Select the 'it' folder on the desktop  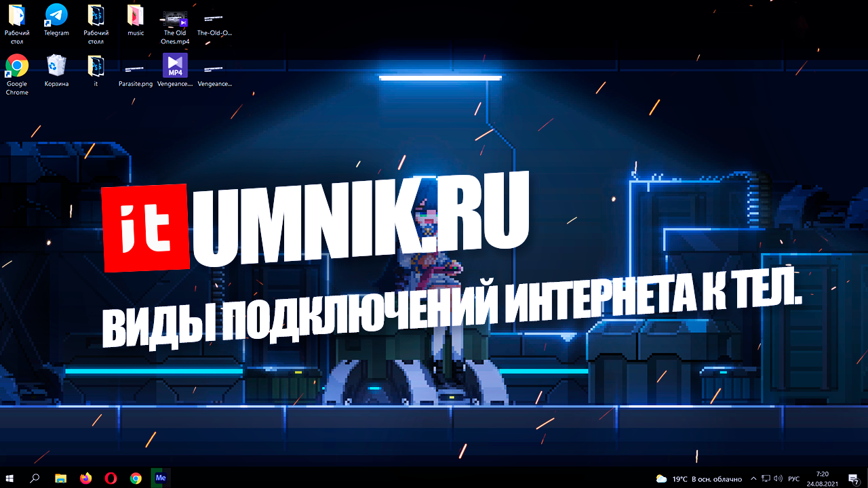click(96, 70)
